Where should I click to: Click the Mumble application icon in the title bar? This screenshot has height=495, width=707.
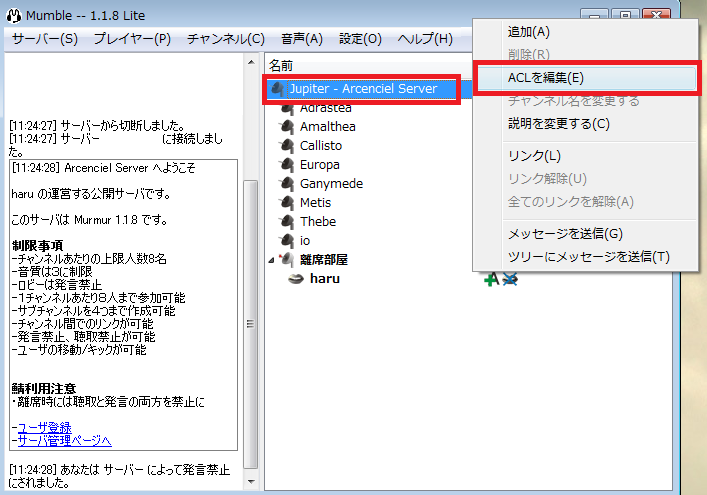coord(14,15)
